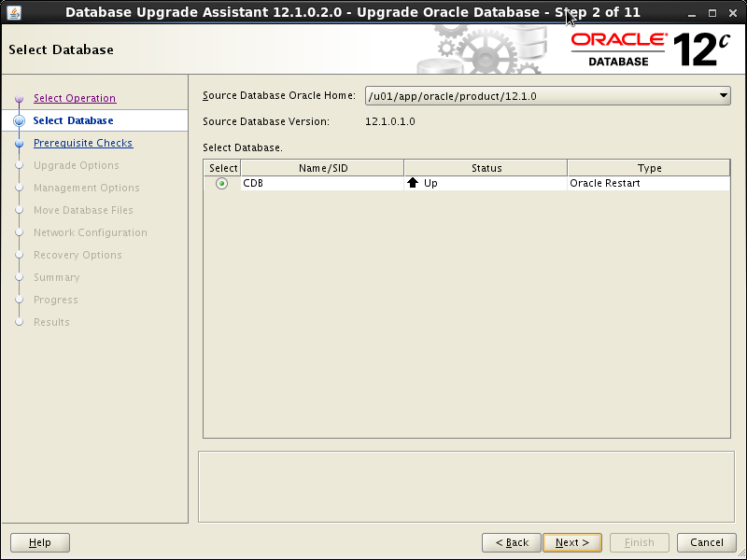Navigate to the Select Operation step

click(75, 97)
